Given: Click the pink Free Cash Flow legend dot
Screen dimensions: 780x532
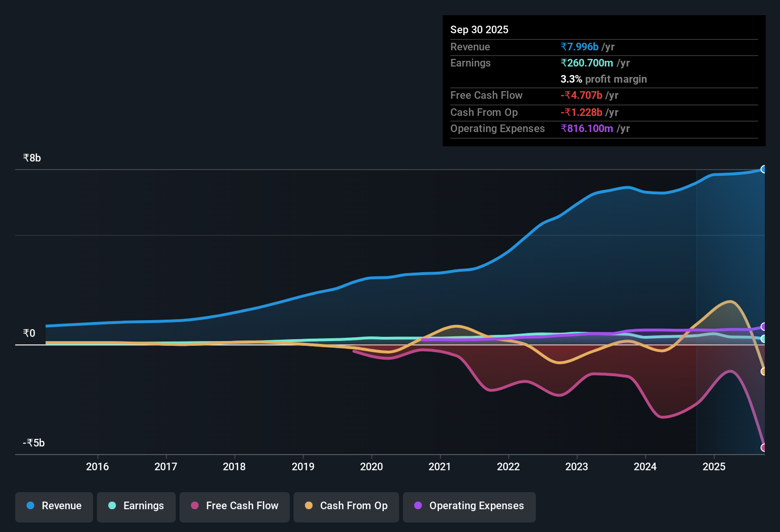Looking at the screenshot, I should click(194, 505).
